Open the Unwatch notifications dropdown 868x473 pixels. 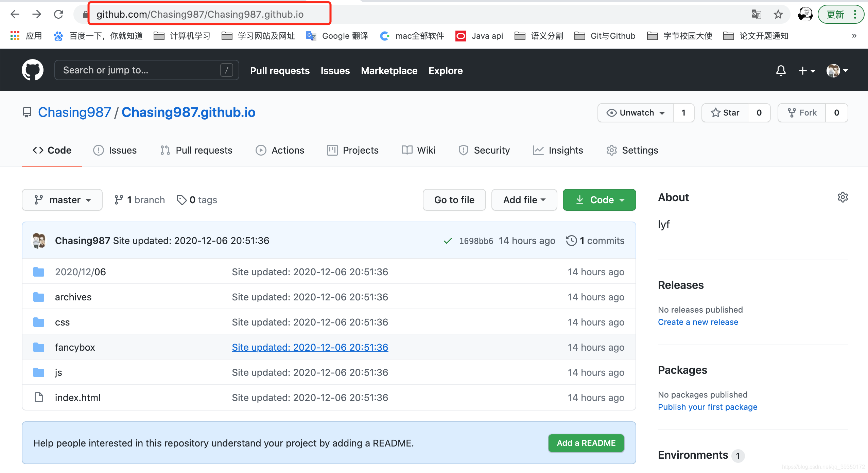coord(636,113)
